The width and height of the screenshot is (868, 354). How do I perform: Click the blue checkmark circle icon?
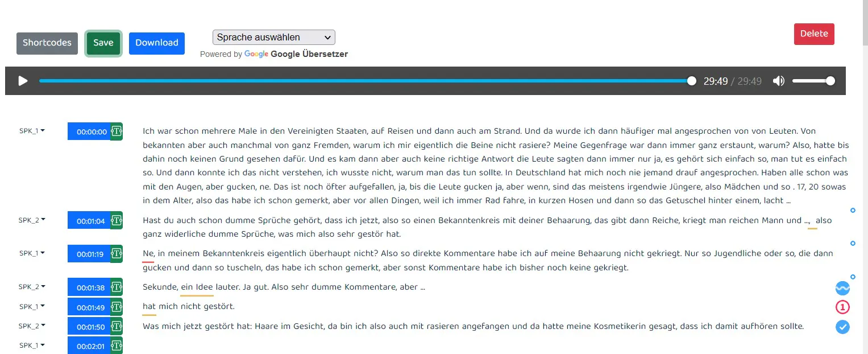click(x=842, y=327)
